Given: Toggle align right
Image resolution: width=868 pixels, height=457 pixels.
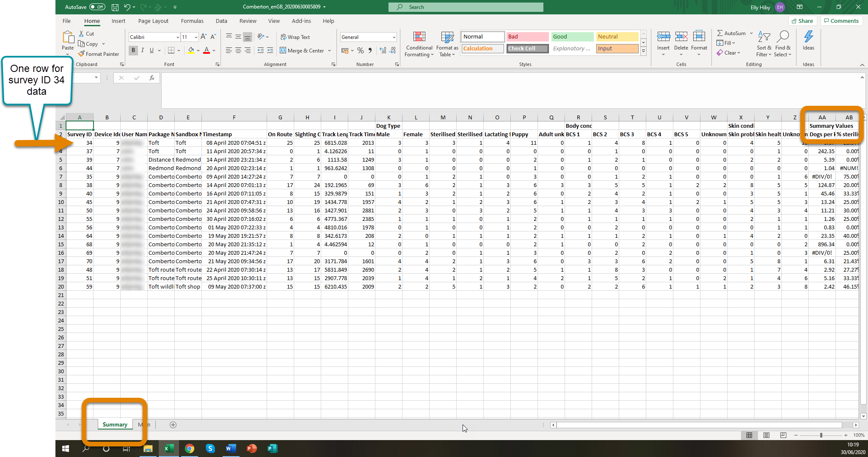Looking at the screenshot, I should (x=248, y=50).
